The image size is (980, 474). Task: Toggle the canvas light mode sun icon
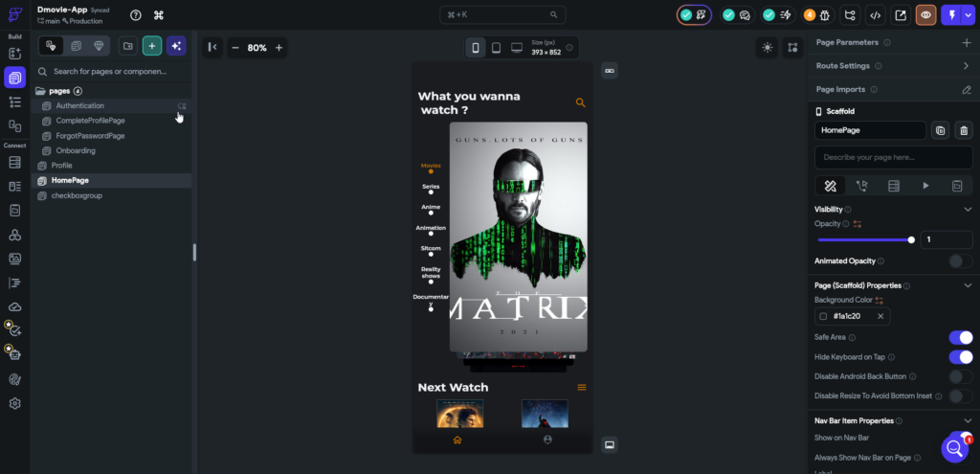click(767, 48)
